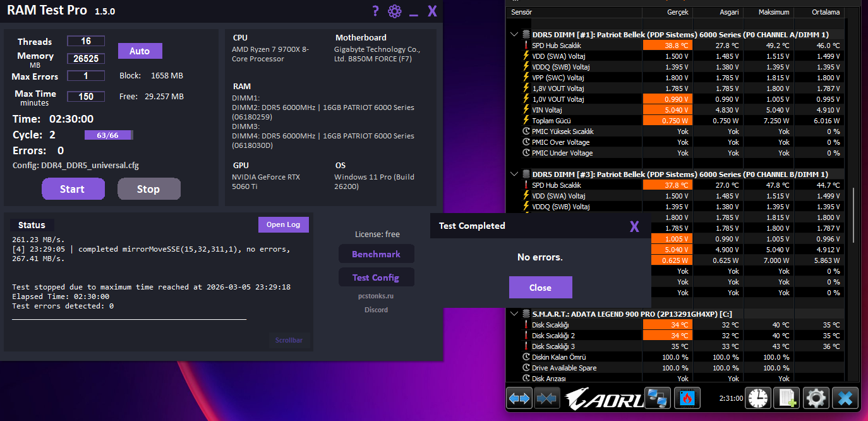Screen dimensions: 868x421
Task: Click thermometer icon beside Disk Sıcaklığı 2
Action: point(526,336)
